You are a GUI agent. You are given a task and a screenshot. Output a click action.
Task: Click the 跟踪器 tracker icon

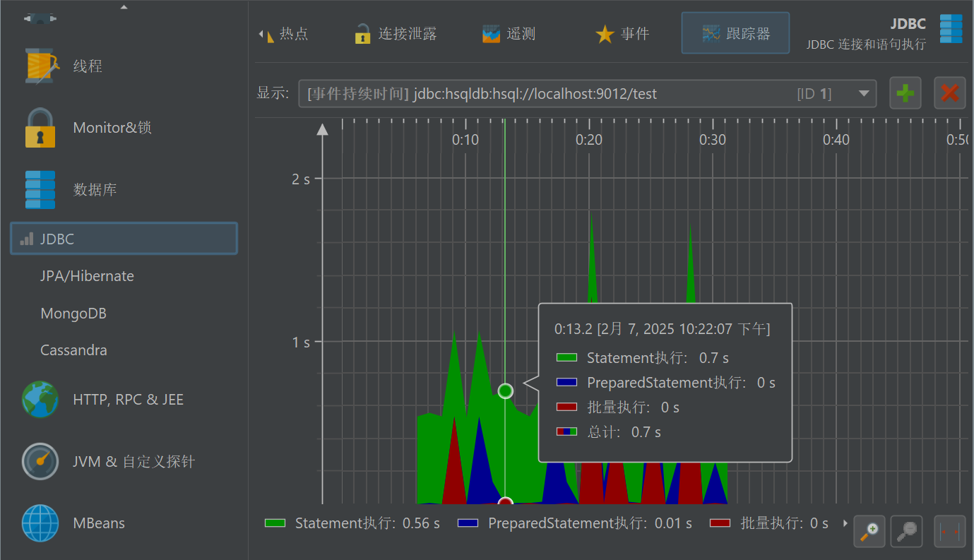(x=711, y=34)
